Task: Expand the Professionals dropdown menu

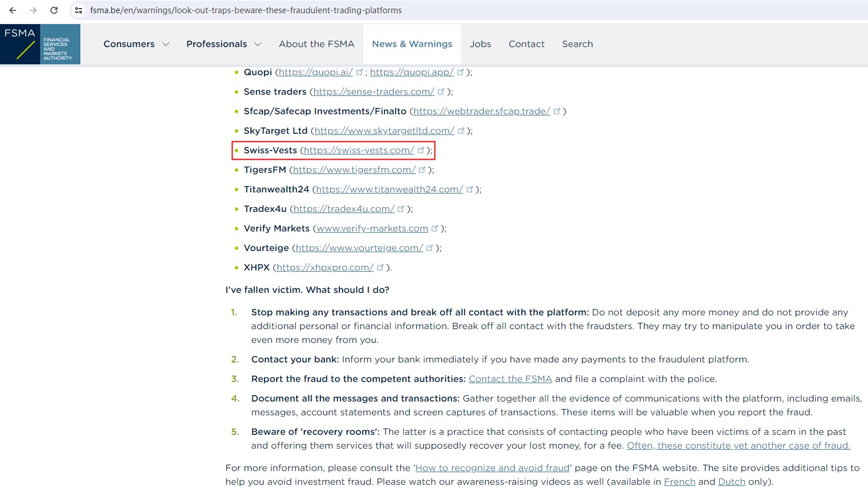Action: pyautogui.click(x=223, y=44)
